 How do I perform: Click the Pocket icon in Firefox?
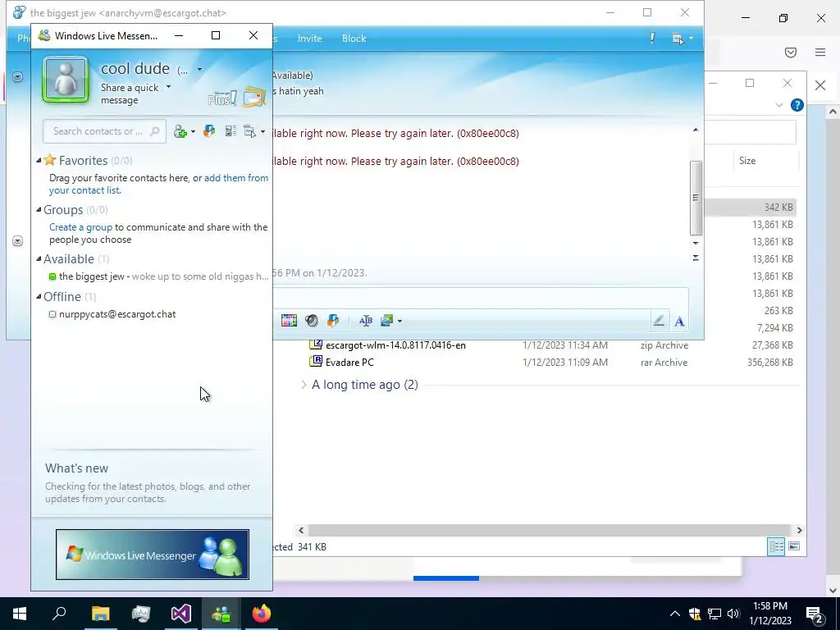click(x=790, y=52)
